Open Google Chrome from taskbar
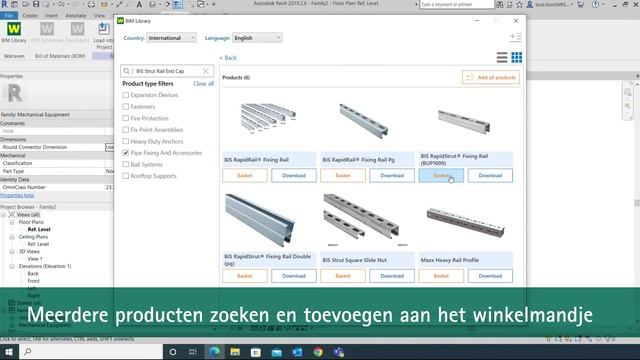Viewport: 640px width, 360px height. tap(318, 352)
